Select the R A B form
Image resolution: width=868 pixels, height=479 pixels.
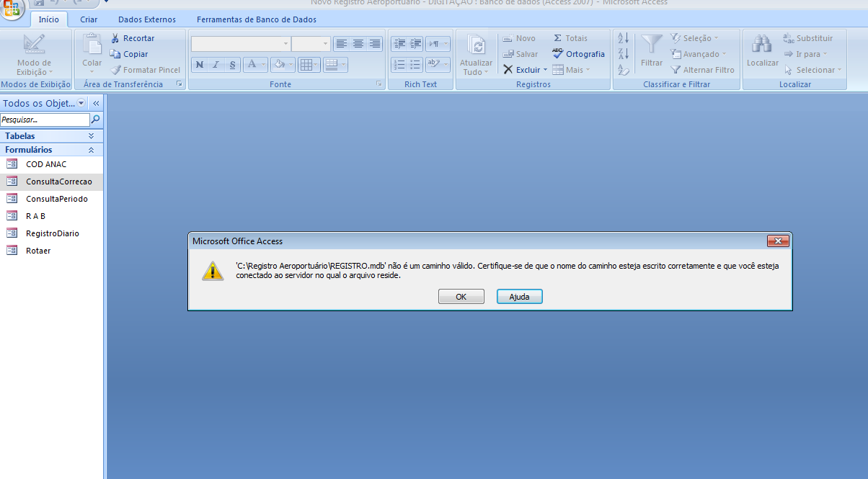(52, 216)
